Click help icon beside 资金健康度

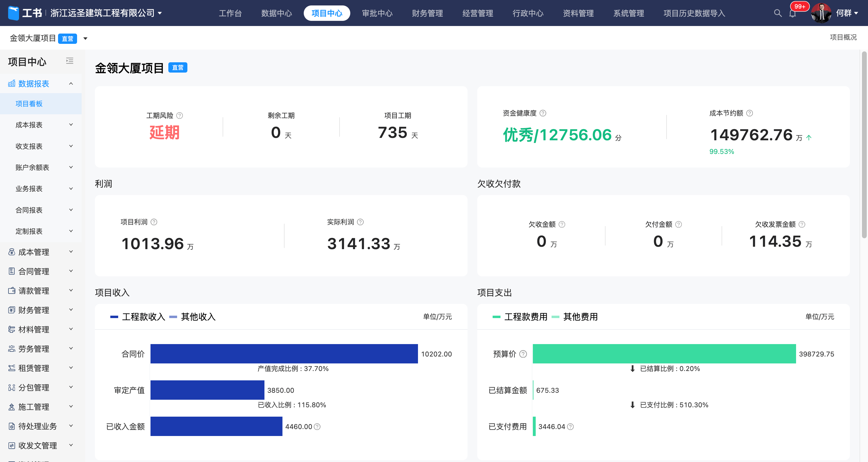pyautogui.click(x=543, y=113)
